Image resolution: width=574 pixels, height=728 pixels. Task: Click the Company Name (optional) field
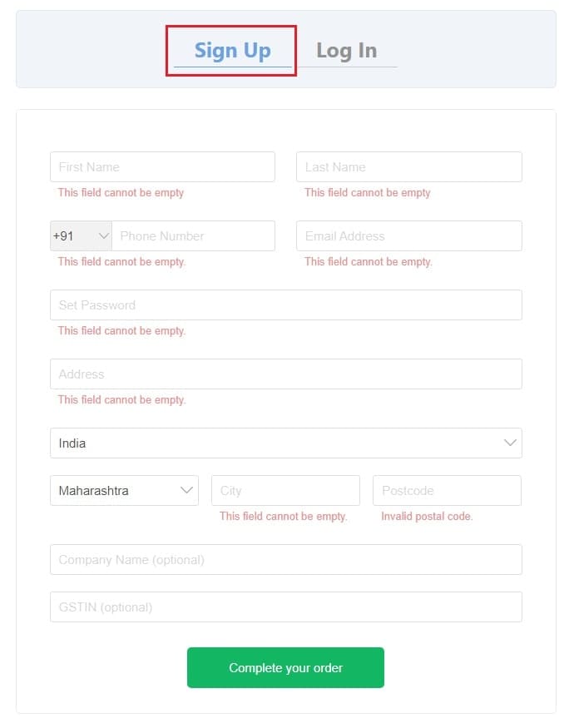coord(286,559)
